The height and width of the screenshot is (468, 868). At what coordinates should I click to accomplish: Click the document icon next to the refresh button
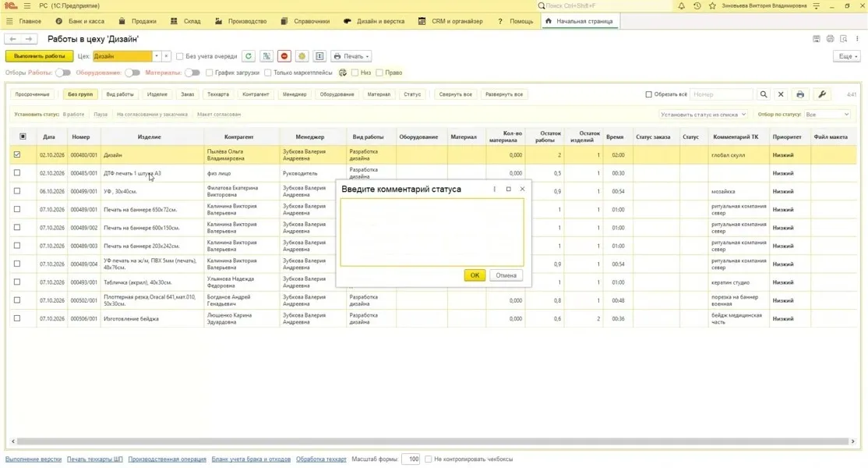[266, 56]
